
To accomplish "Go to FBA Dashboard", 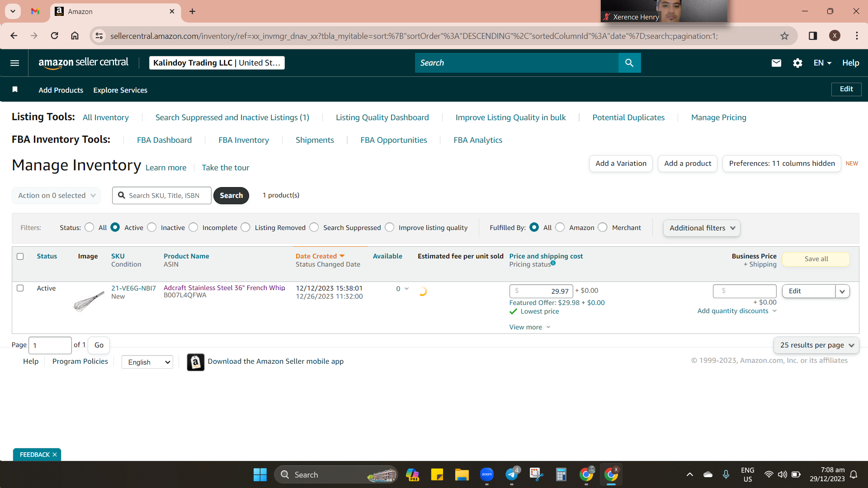I will [165, 140].
